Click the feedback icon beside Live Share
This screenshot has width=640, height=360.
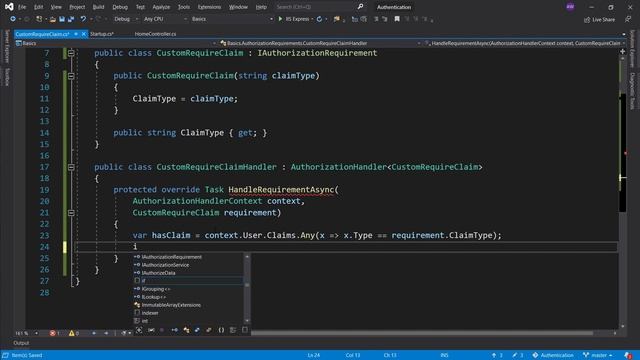[628, 19]
